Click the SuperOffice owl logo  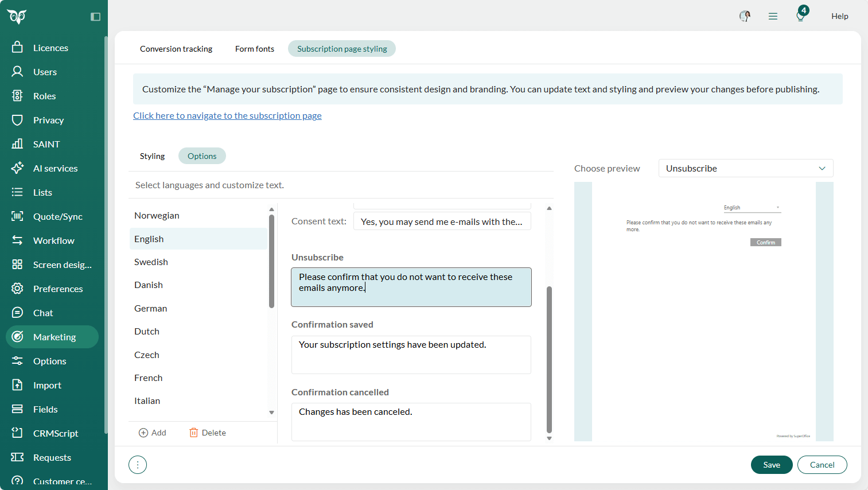(x=17, y=15)
